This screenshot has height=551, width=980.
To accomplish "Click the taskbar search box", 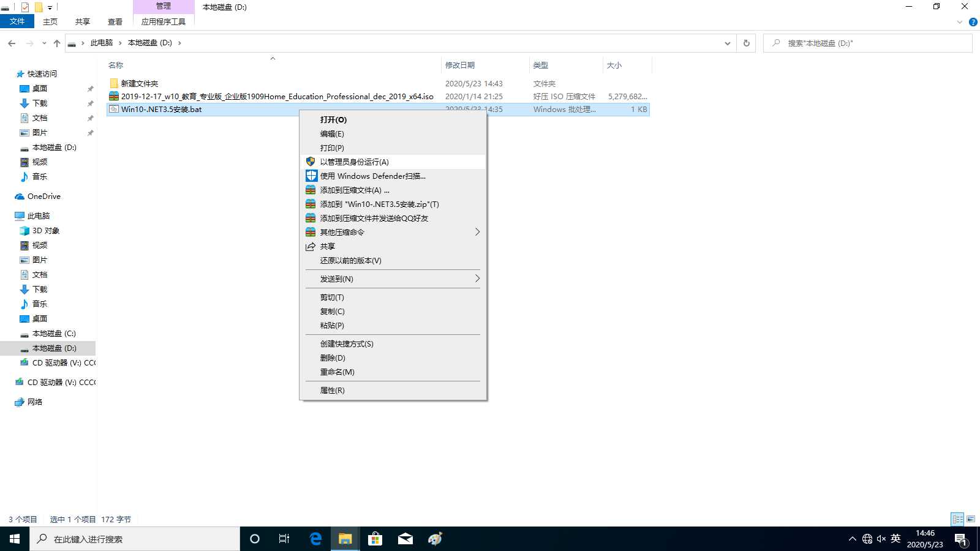I will 135,539.
